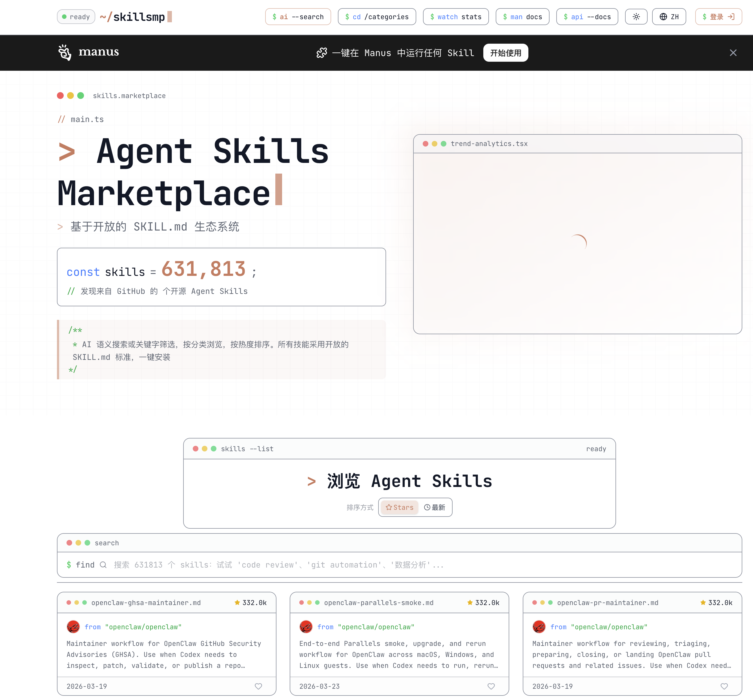Viewport: 753px width, 700px height.
Task: Go to cd /categories page
Action: coord(376,17)
